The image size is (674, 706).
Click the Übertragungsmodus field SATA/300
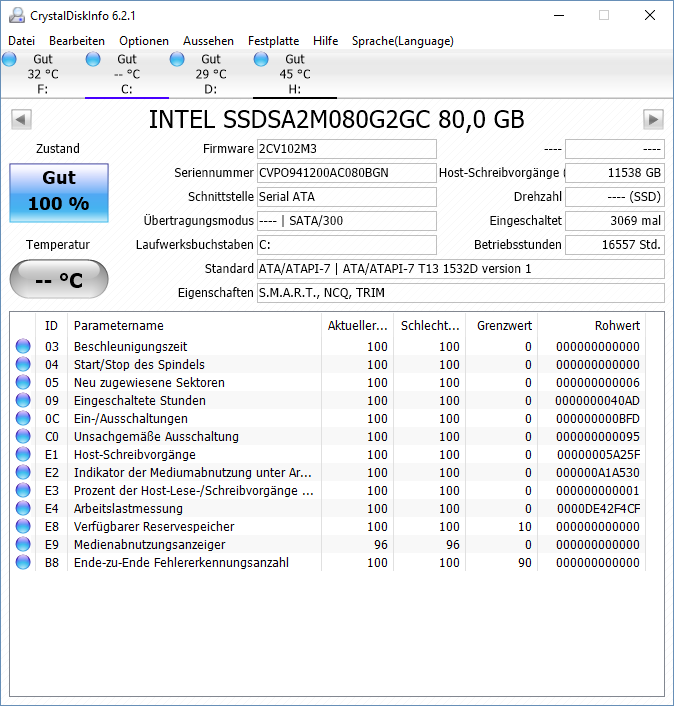tap(347, 221)
